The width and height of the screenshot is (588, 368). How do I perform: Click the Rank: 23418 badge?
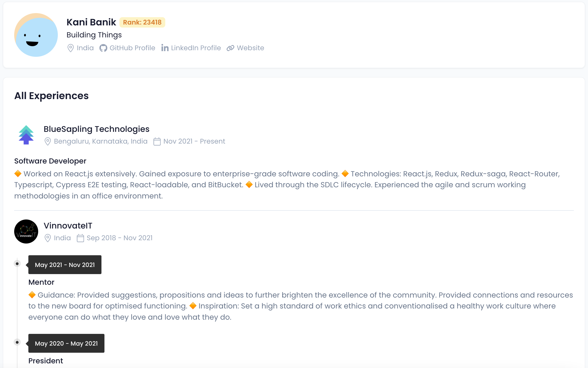pos(142,22)
